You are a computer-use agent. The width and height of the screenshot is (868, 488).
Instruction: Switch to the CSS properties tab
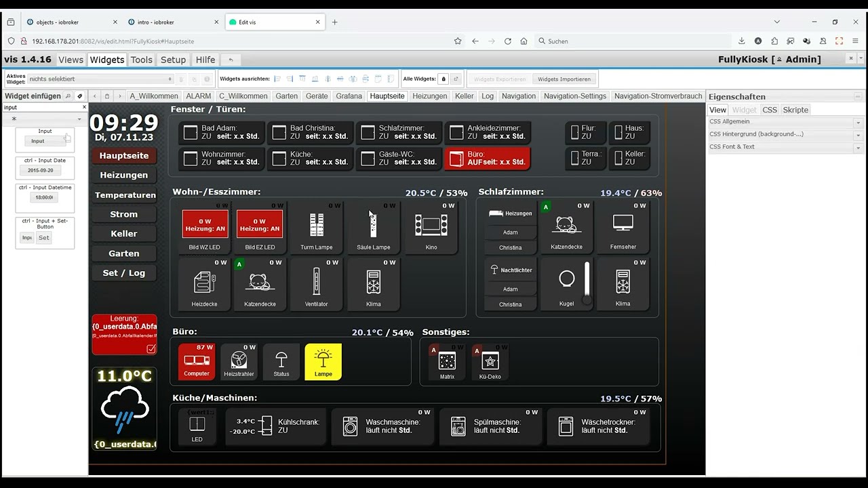tap(770, 110)
